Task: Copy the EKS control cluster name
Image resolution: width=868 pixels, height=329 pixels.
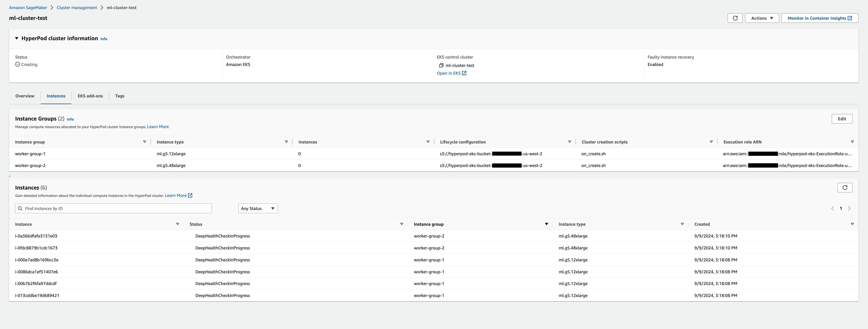Action: pos(441,65)
